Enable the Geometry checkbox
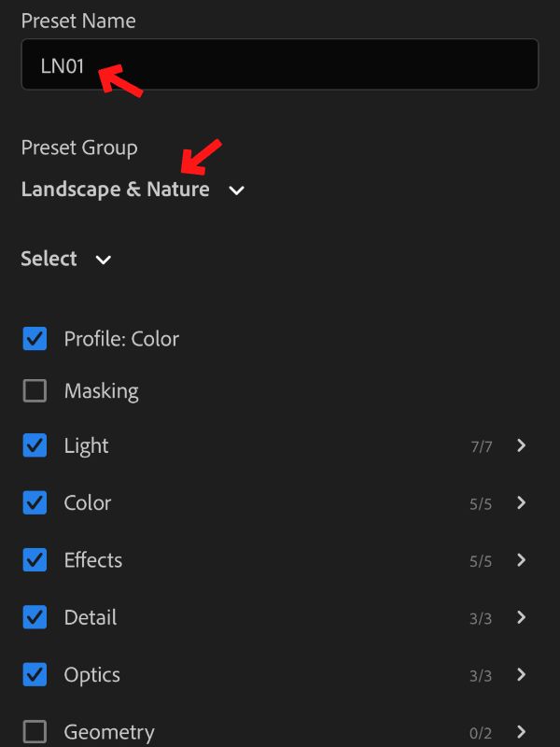The height and width of the screenshot is (747, 560). [x=35, y=732]
